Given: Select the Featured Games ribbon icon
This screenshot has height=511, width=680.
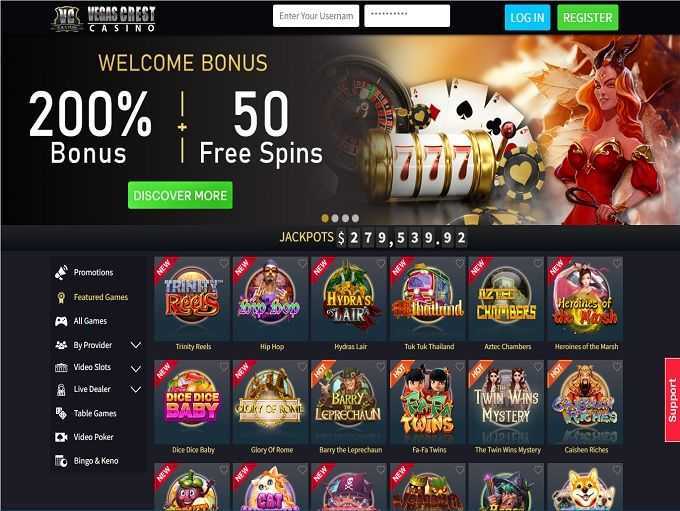Looking at the screenshot, I should (x=61, y=297).
